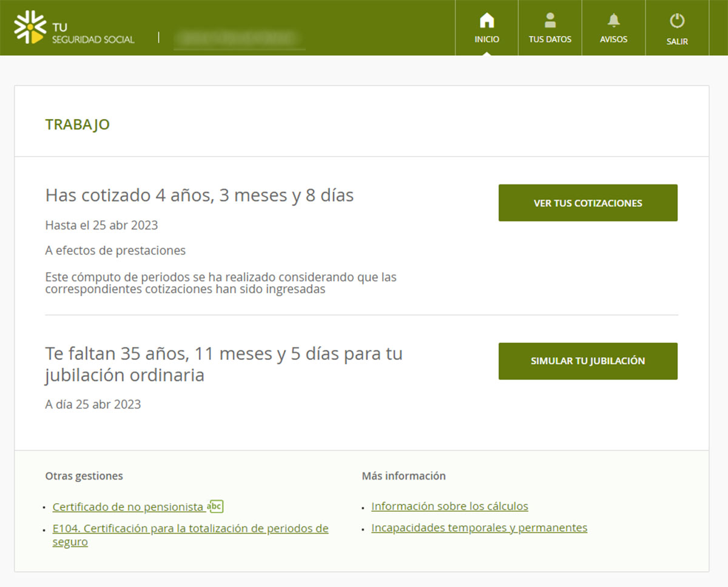Click the home icon above INICIO
728x587 pixels.
487,20
